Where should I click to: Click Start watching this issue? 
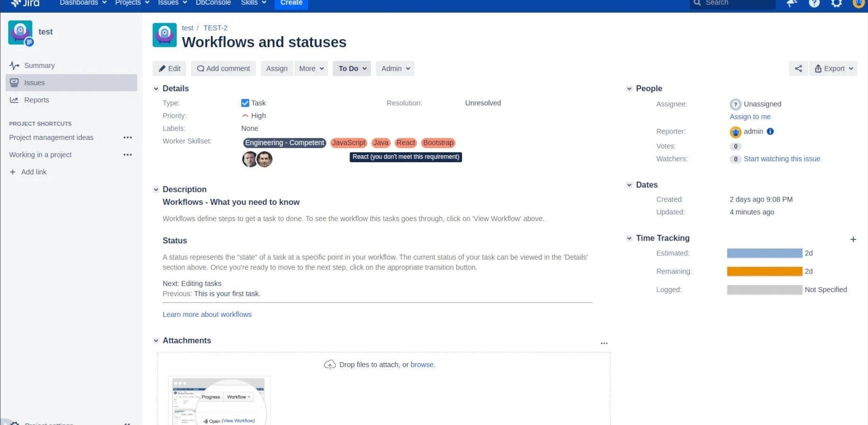point(782,159)
